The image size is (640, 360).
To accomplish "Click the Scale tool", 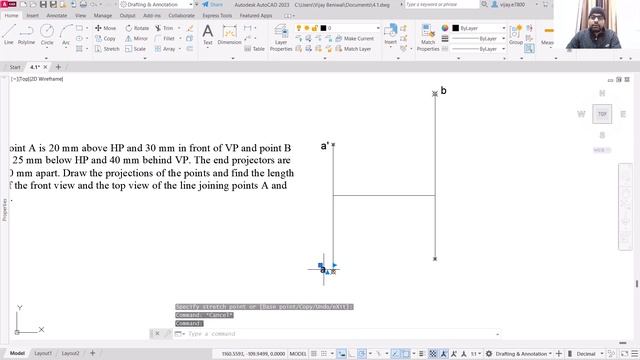I will pyautogui.click(x=136, y=49).
